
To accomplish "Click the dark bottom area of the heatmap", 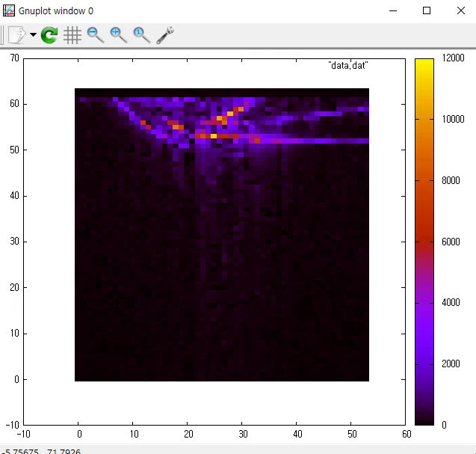I will [x=222, y=349].
